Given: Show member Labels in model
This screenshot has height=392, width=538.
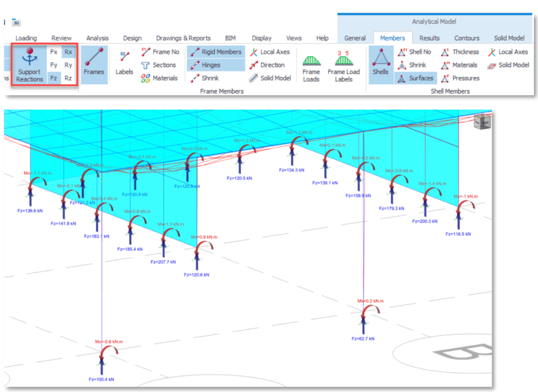Looking at the screenshot, I should click(x=124, y=65).
